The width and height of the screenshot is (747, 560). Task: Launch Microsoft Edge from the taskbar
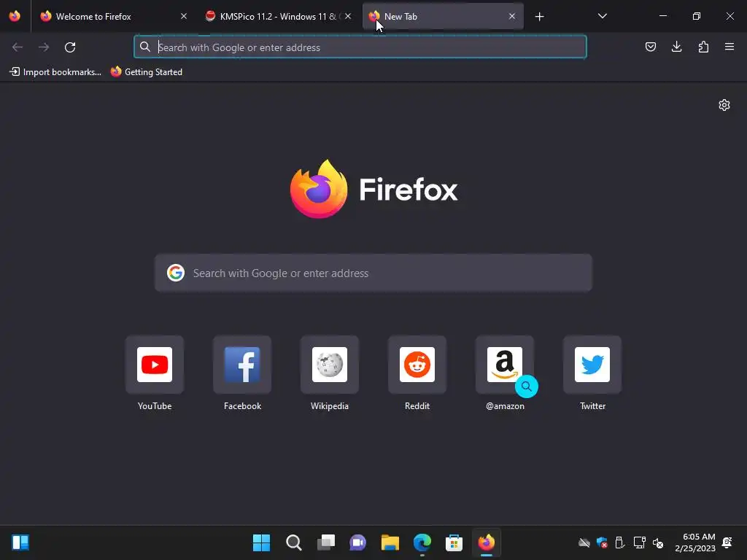[422, 542]
